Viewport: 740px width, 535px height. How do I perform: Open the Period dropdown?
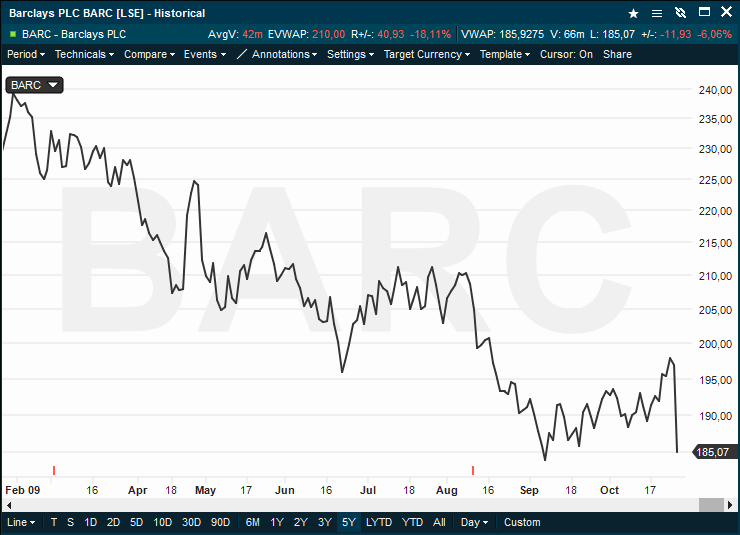tap(26, 54)
